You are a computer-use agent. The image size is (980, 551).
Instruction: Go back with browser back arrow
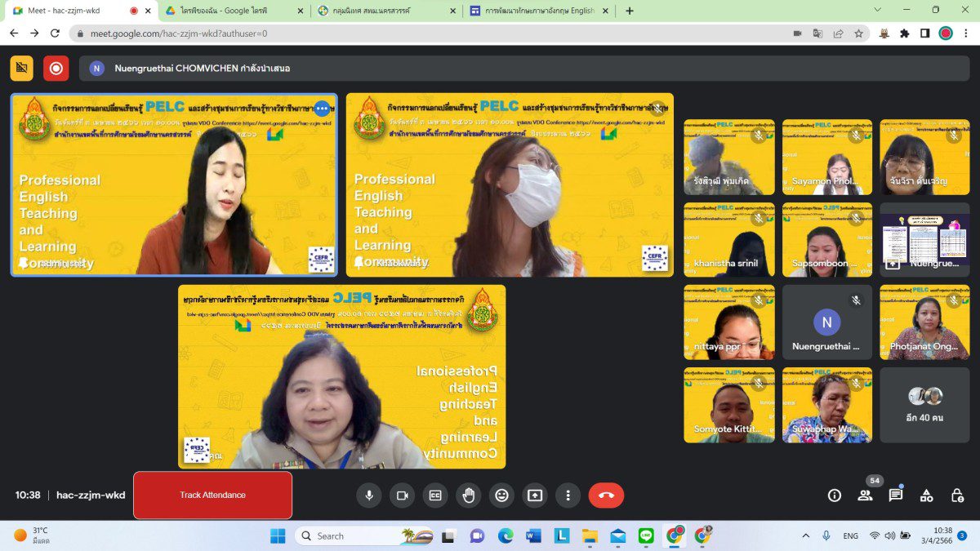tap(14, 33)
